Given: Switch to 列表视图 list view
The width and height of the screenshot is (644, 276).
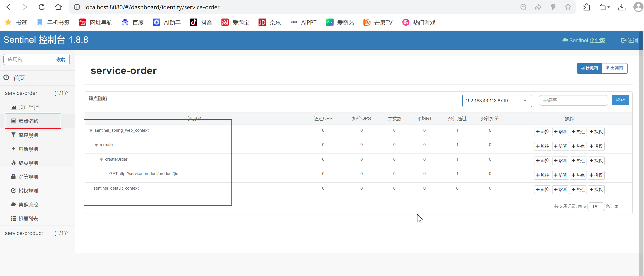Looking at the screenshot, I should [614, 68].
